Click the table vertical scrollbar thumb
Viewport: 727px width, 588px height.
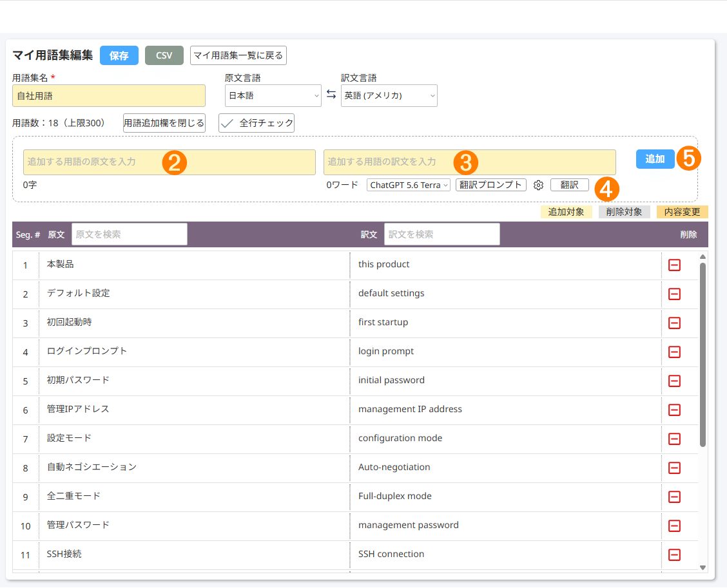(x=703, y=355)
